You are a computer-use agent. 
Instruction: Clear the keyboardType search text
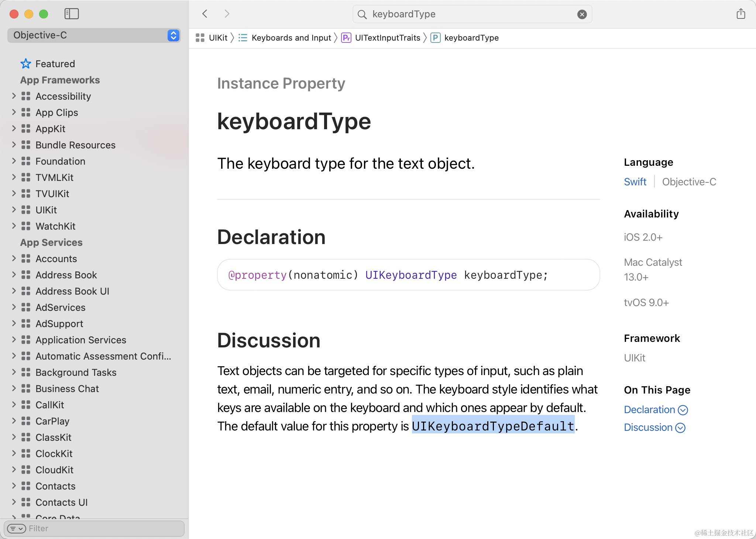point(582,14)
